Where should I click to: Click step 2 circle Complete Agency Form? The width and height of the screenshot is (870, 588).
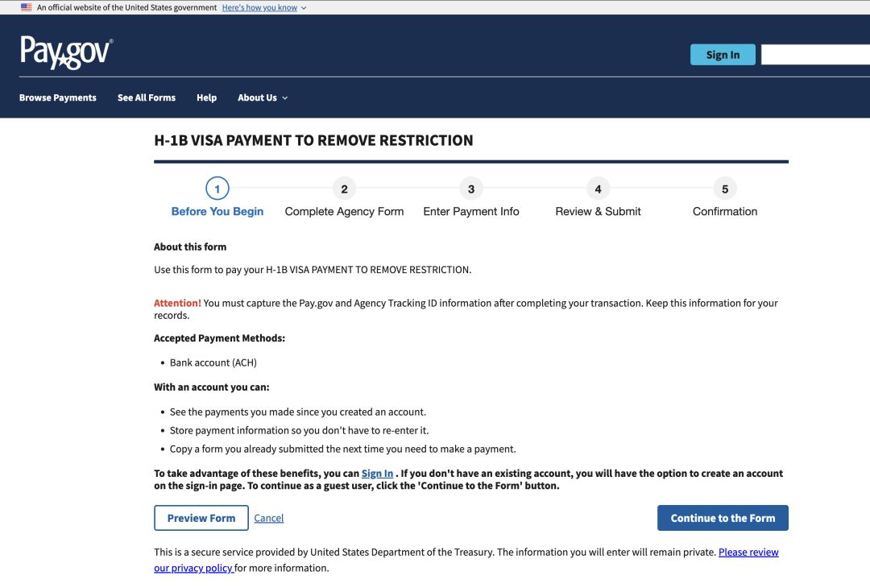point(344,189)
